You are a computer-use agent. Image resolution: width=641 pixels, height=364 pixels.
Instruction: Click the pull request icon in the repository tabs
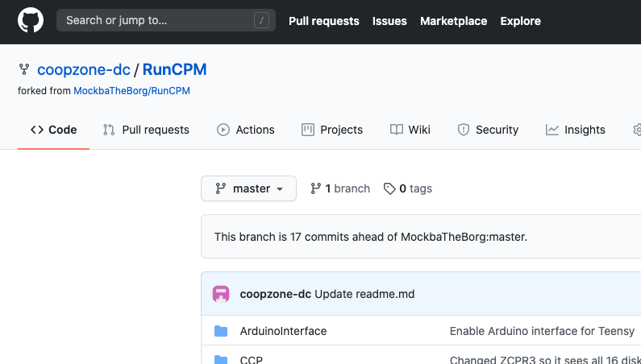pyautogui.click(x=109, y=130)
